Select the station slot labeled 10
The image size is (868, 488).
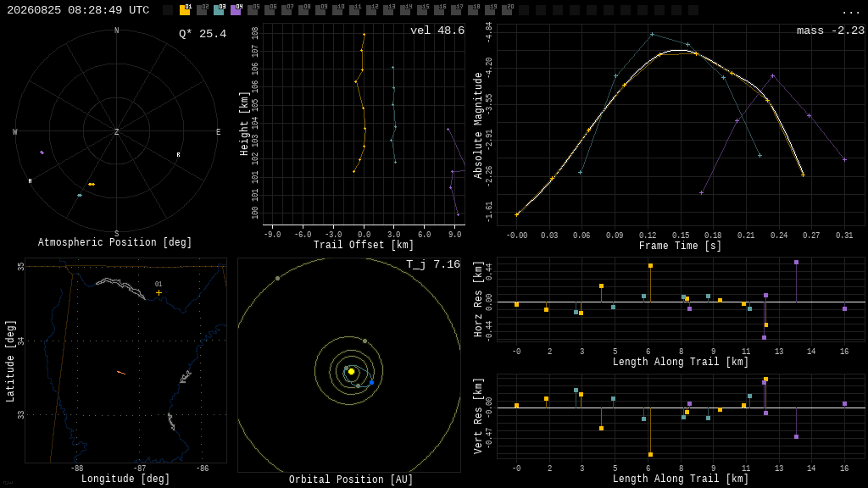(337, 10)
